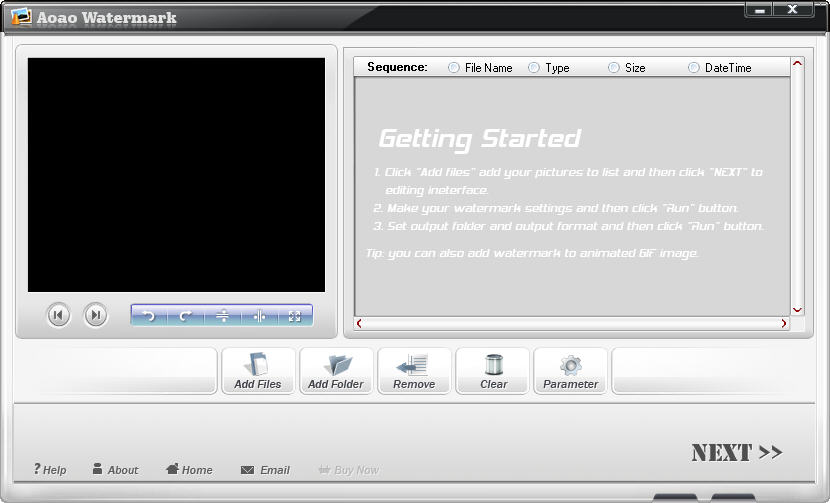Close the Aoao Watermark window
830x503 pixels.
792,10
